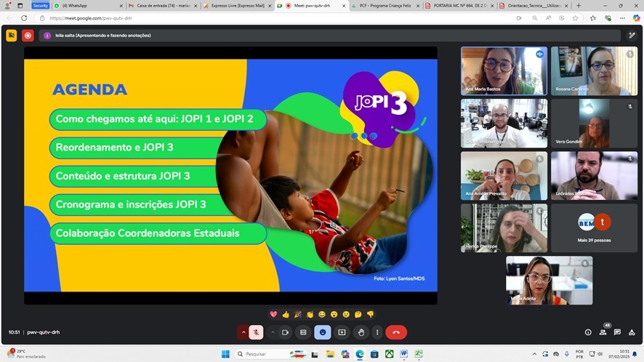Open the chat with everyone panel

click(617, 332)
